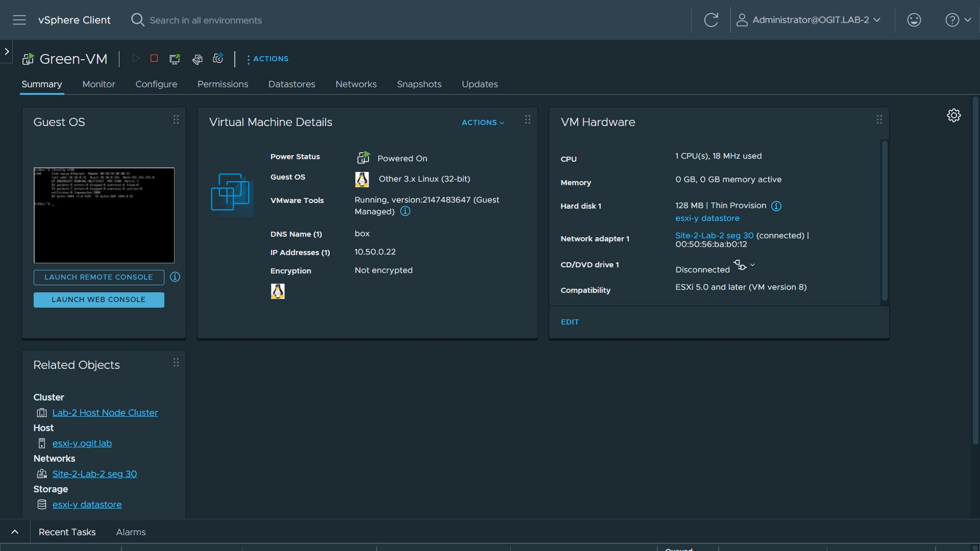Click Hard disk 1 info icon
The image size is (980, 551).
point(776,206)
